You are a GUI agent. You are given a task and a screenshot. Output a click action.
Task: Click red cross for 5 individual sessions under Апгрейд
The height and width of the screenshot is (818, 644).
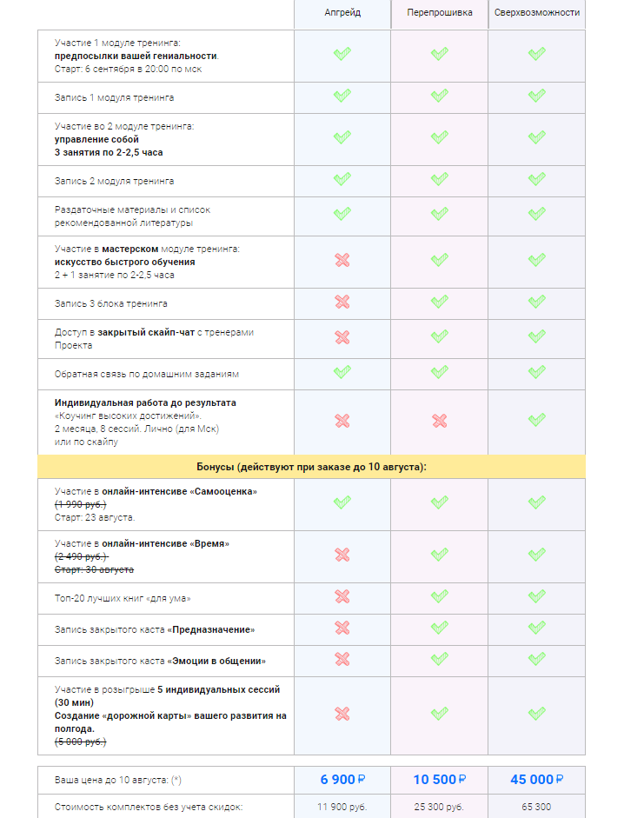click(342, 714)
